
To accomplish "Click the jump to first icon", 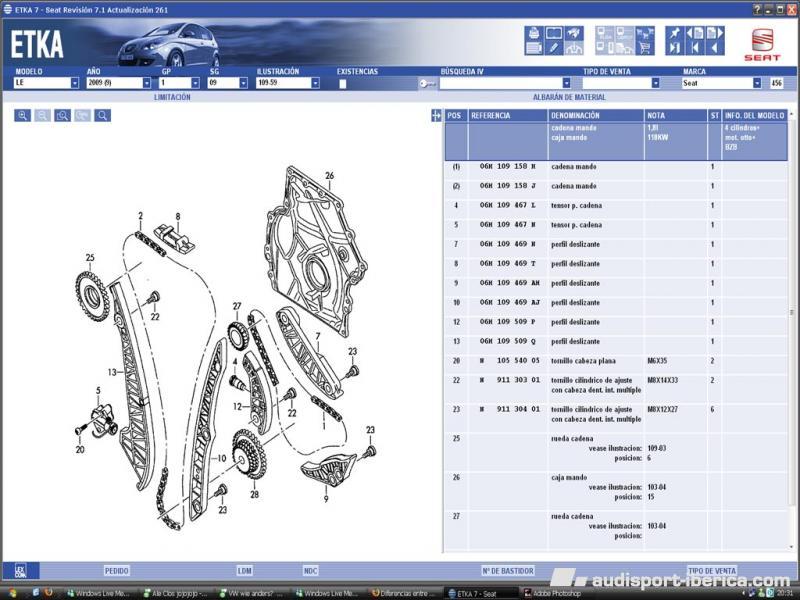I will [695, 48].
